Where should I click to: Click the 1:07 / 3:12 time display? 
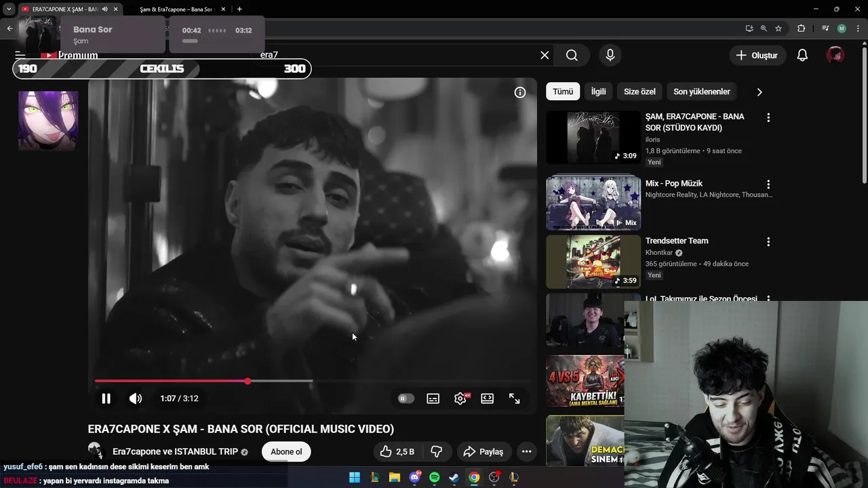click(x=179, y=399)
